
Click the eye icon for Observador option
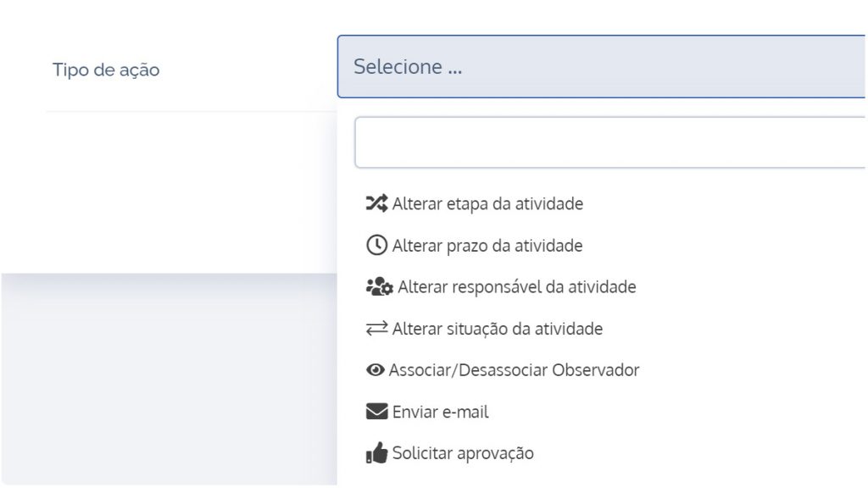(375, 369)
